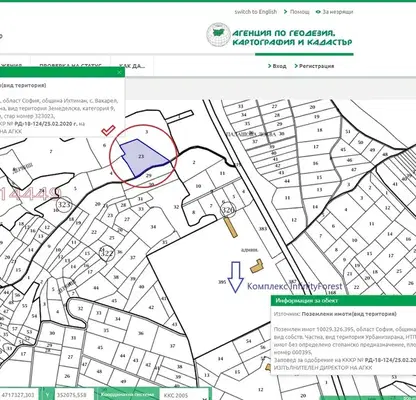The height and width of the screenshot is (400, 416).
Task: Open the Проверка на статус menu item
Action: click(x=70, y=65)
